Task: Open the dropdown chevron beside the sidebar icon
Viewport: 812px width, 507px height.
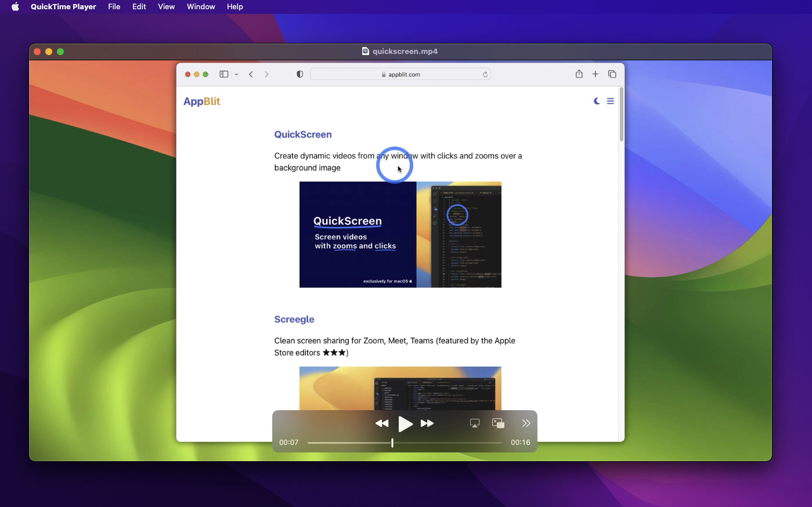Action: coord(236,74)
